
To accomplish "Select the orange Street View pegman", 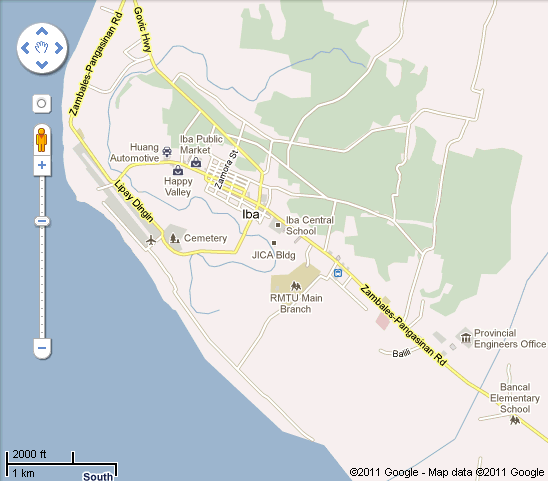I will (42, 140).
